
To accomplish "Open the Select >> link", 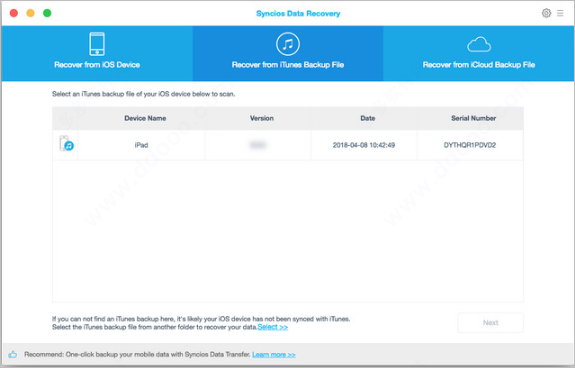I will click(x=272, y=327).
